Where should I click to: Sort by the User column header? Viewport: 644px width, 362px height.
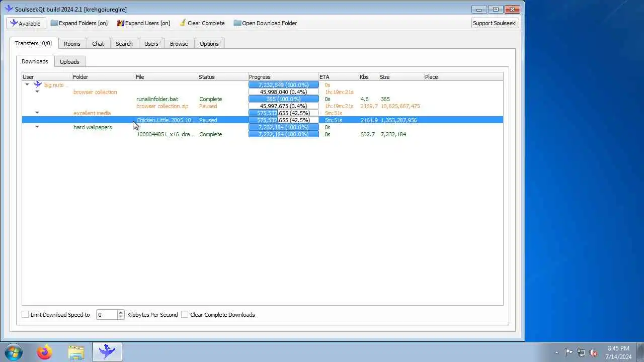[x=47, y=77]
